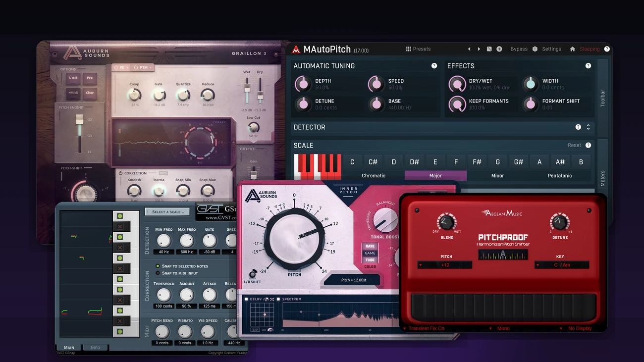
Task: Open Effects section help icon
Action: 588,66
